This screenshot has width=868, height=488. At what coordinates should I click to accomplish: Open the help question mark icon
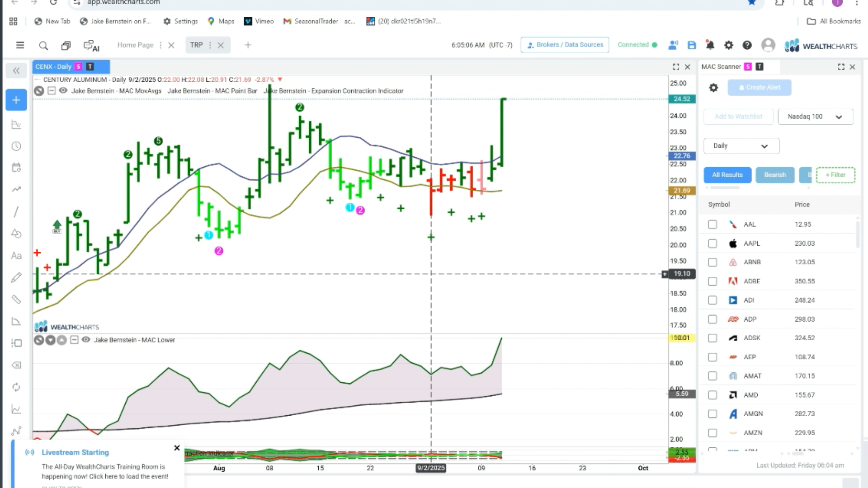click(x=747, y=45)
